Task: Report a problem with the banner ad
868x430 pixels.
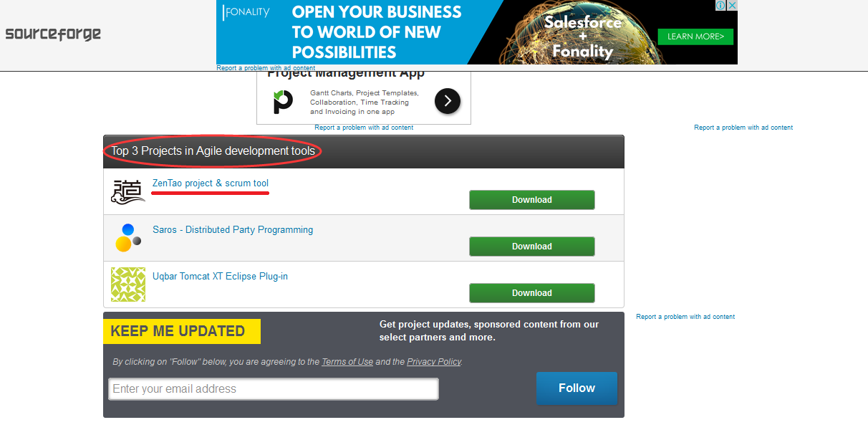Action: pos(266,68)
